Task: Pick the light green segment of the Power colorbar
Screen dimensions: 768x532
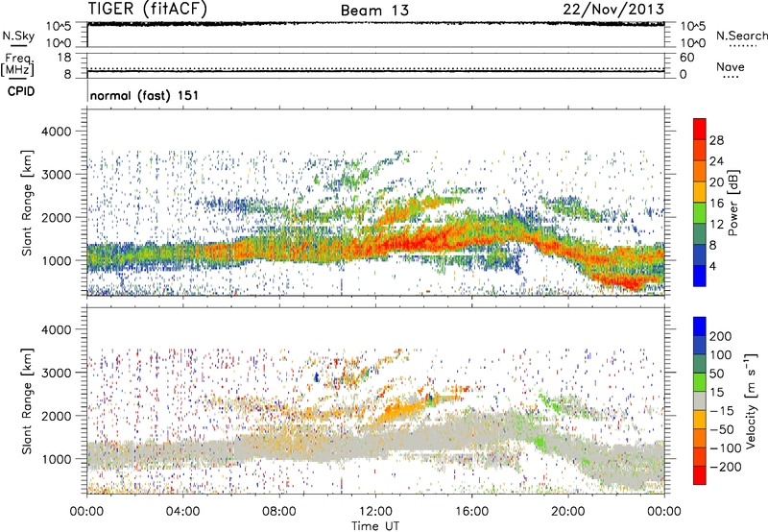Action: [x=700, y=213]
